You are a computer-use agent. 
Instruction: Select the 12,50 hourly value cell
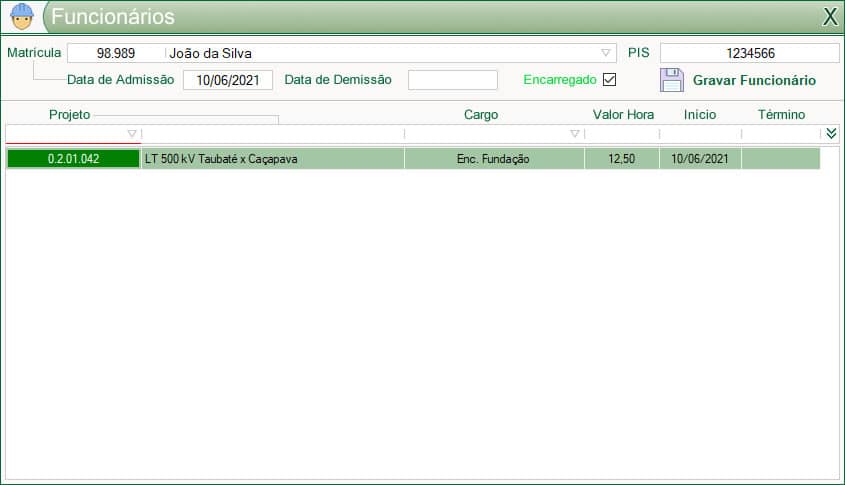click(x=622, y=159)
